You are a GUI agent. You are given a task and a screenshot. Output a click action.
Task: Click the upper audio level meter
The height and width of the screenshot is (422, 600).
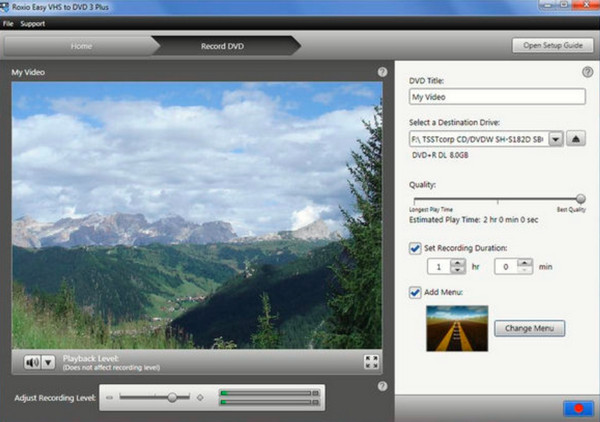click(x=269, y=393)
